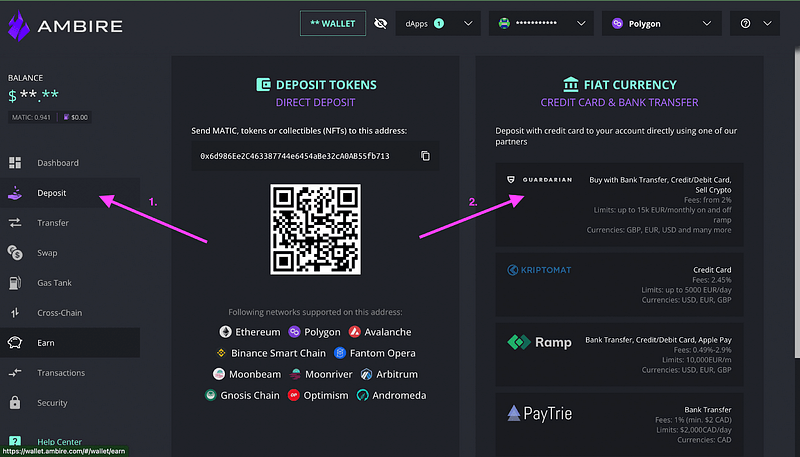800x457 pixels.
Task: Select the Kriptomat provider card
Action: tap(619, 285)
